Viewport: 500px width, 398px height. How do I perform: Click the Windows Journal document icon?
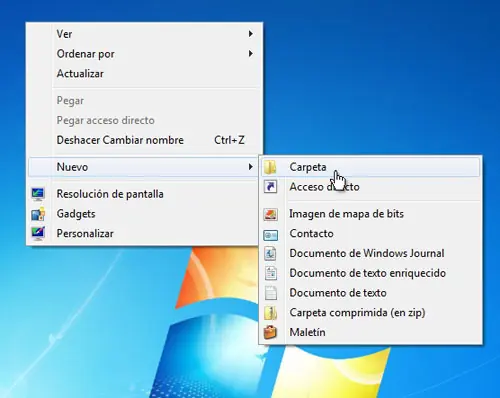coord(270,253)
